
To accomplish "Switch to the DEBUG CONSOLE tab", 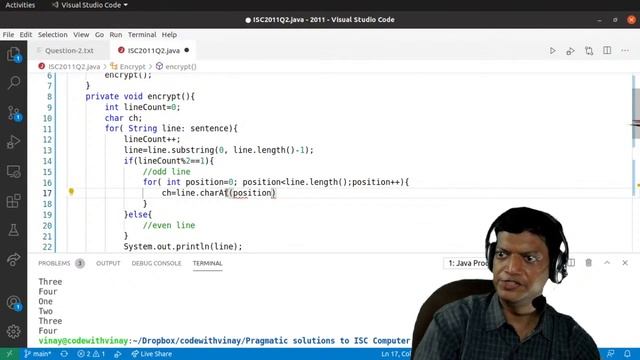I will [156, 263].
